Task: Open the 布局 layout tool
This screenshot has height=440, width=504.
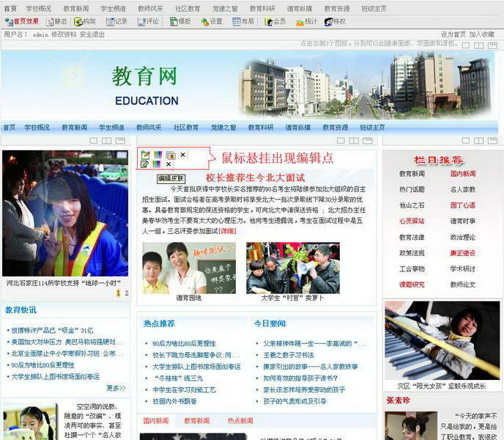Action: (243, 21)
